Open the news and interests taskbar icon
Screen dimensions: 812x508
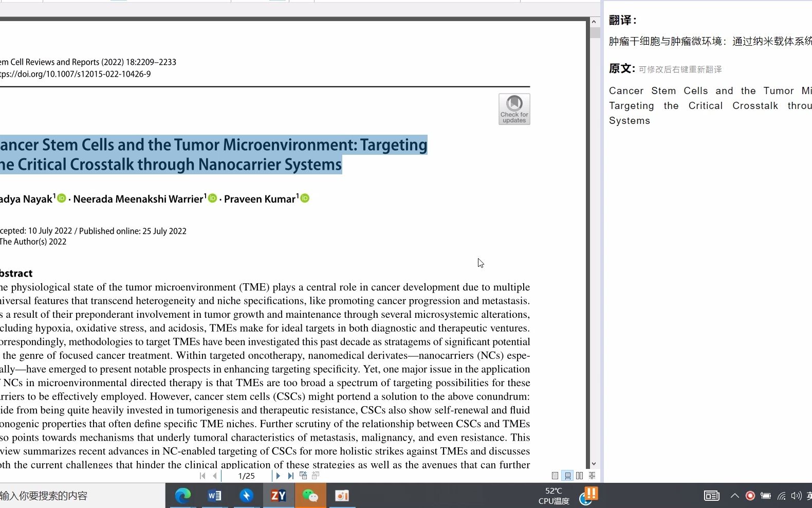[712, 496]
